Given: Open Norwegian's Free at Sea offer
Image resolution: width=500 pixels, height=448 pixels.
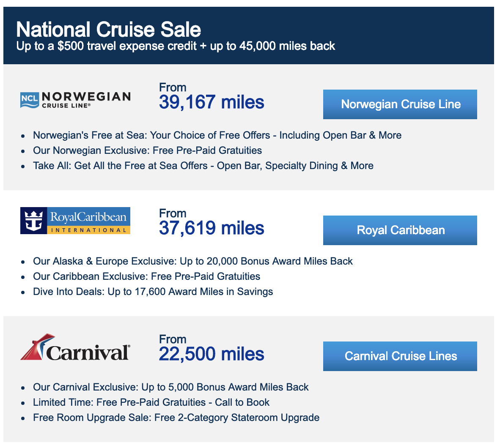Looking at the screenshot, I should (x=217, y=135).
